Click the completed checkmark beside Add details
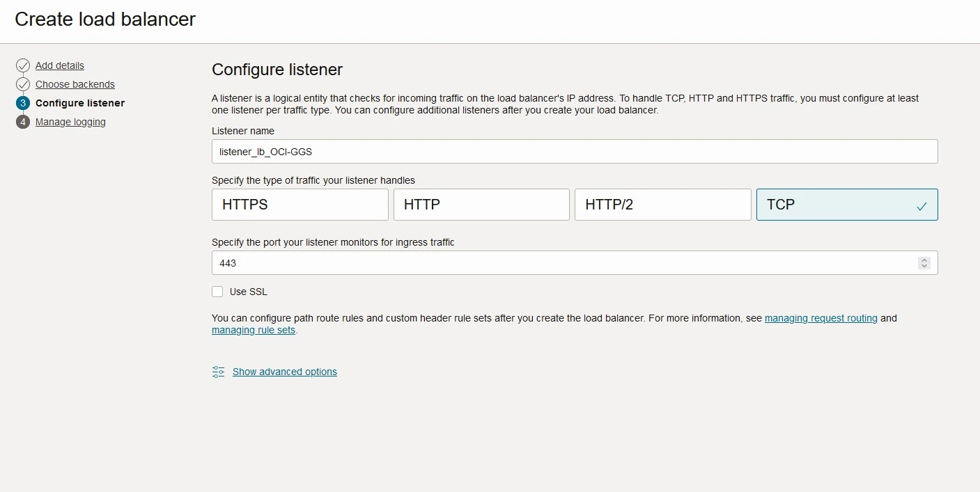Image resolution: width=980 pixels, height=492 pixels. click(x=22, y=65)
